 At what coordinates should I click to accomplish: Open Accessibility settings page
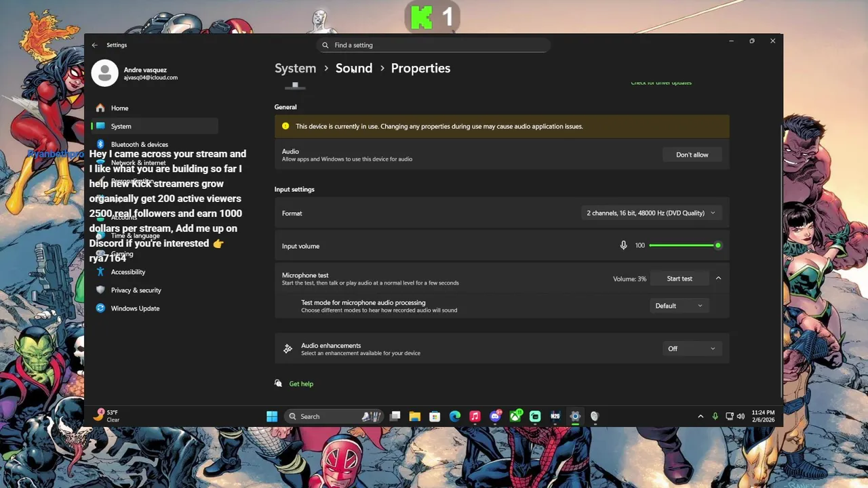coord(155,272)
